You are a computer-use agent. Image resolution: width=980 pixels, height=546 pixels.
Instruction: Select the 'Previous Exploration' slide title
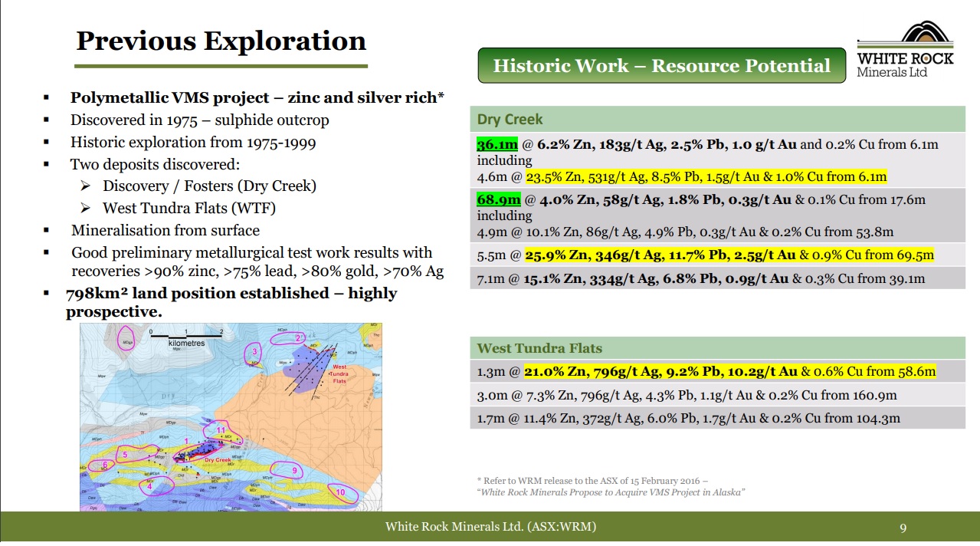click(x=221, y=40)
